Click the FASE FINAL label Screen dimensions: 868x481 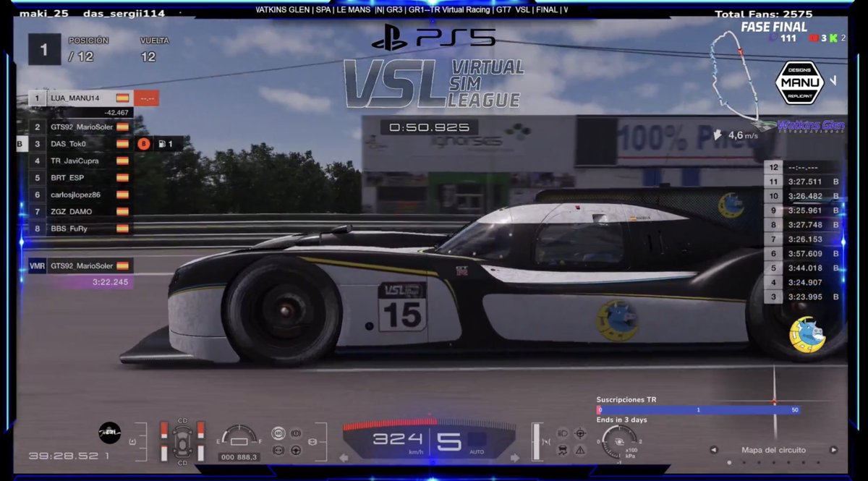(x=773, y=27)
